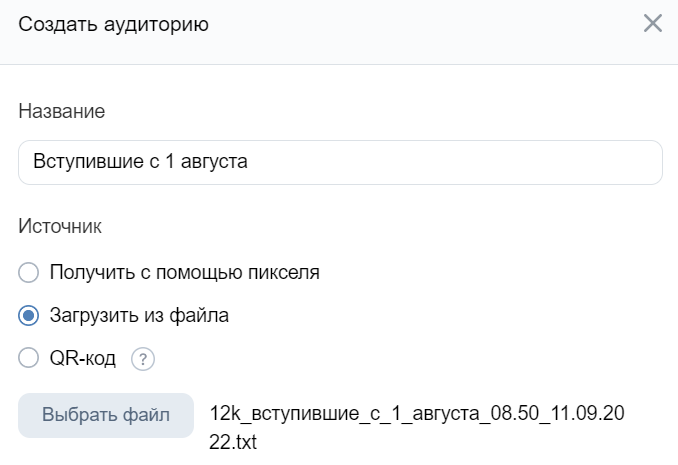The image size is (678, 465).
Task: Select the Получить с помощью пикселя radio button
Action: (29, 273)
